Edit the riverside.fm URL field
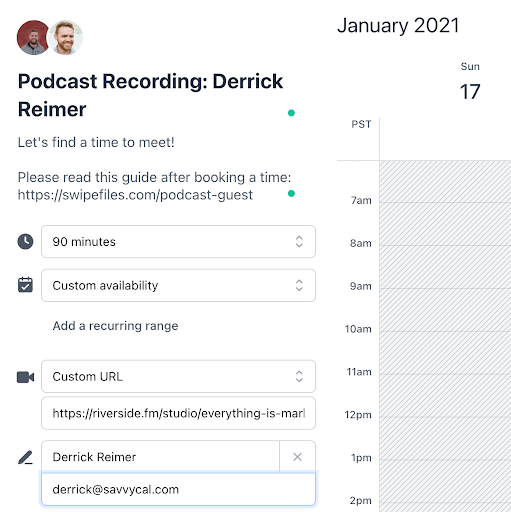Screen dimensions: 511x512 [x=178, y=413]
